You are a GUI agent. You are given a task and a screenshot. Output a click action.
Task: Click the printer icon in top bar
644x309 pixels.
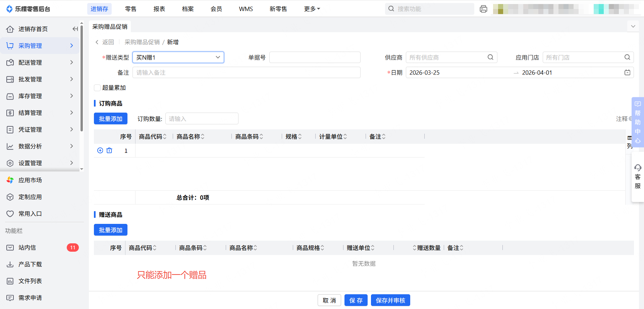pos(483,9)
